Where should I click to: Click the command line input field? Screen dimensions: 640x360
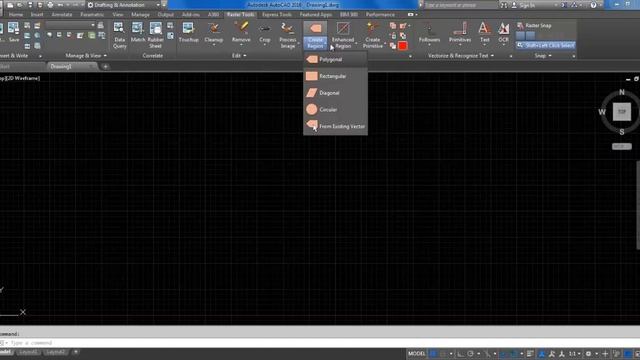click(320, 343)
